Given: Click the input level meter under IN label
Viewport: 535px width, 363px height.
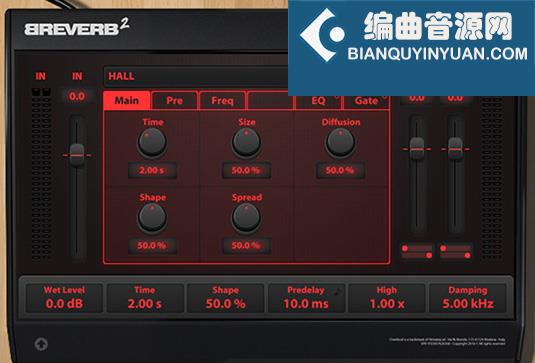Looking at the screenshot, I should tap(42, 173).
